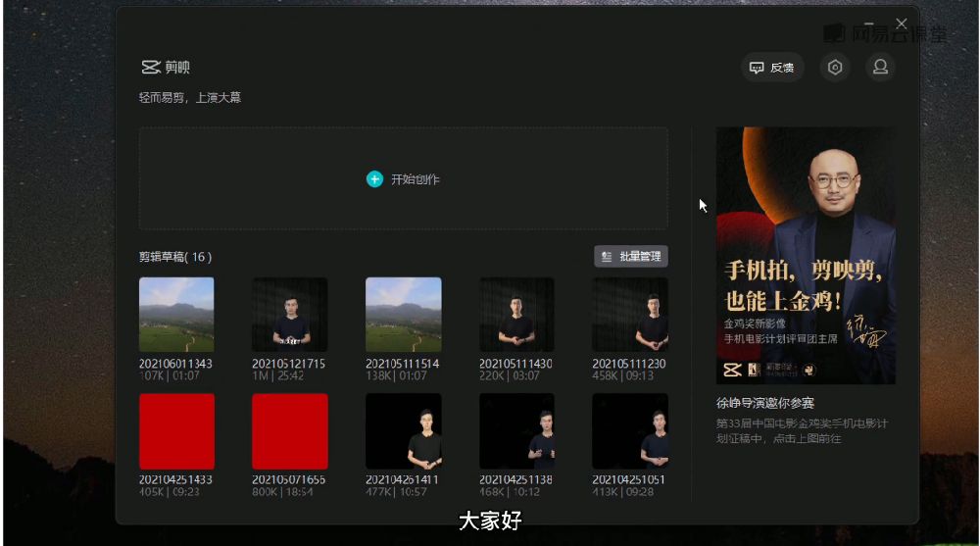Open draft thumbnail 202104261411

coord(403,431)
